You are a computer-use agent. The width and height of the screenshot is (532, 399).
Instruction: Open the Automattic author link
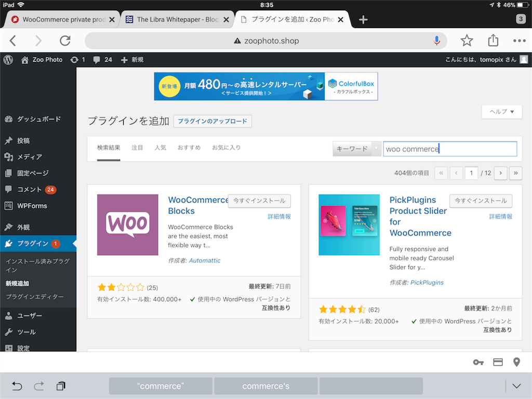205,260
